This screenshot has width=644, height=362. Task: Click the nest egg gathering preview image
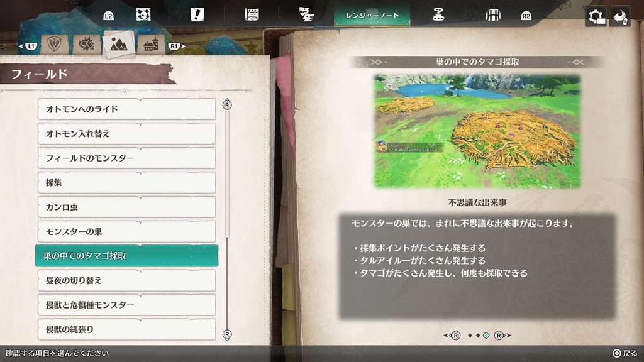[x=477, y=131]
